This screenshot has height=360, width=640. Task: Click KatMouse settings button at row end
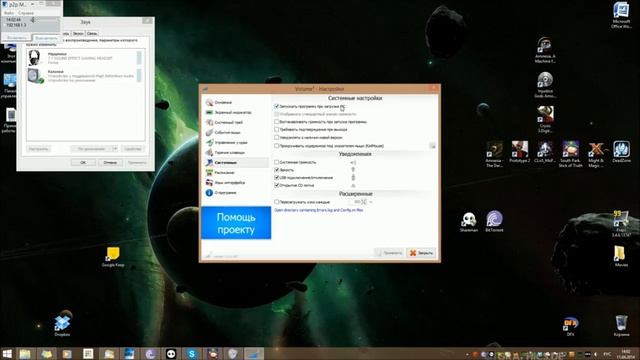point(432,146)
